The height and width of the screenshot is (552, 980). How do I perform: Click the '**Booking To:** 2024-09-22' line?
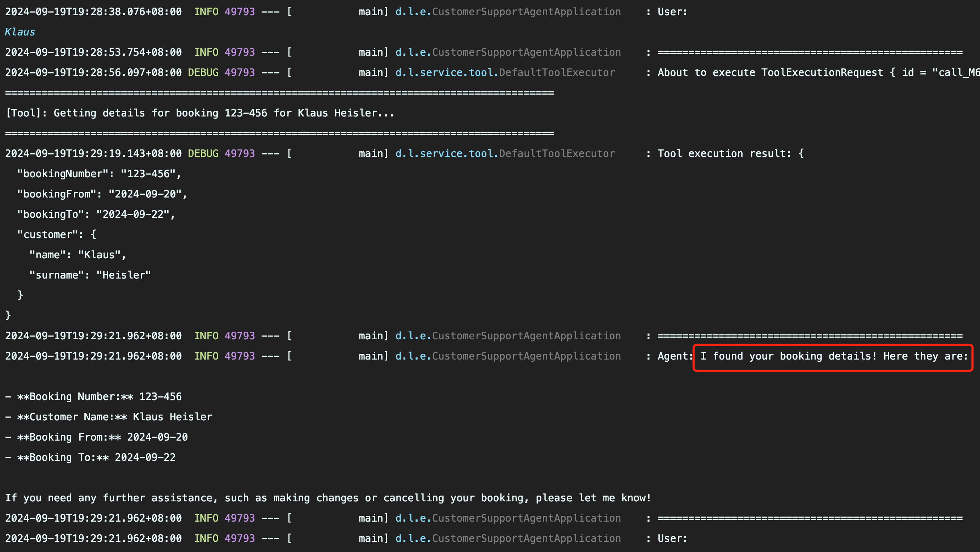(90, 457)
